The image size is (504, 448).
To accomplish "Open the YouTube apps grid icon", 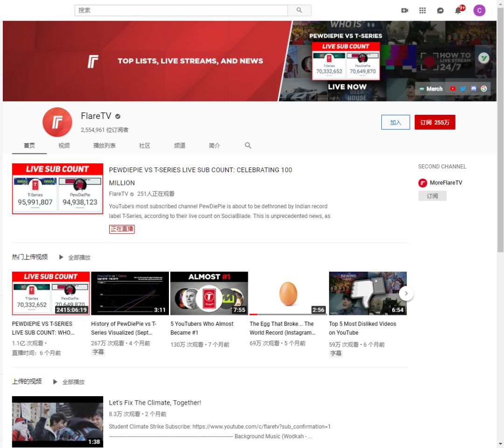I will pos(422,11).
